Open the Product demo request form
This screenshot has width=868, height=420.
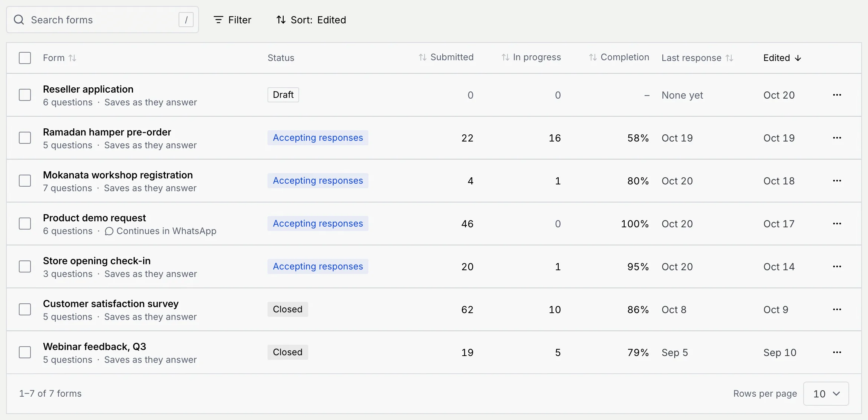click(94, 218)
